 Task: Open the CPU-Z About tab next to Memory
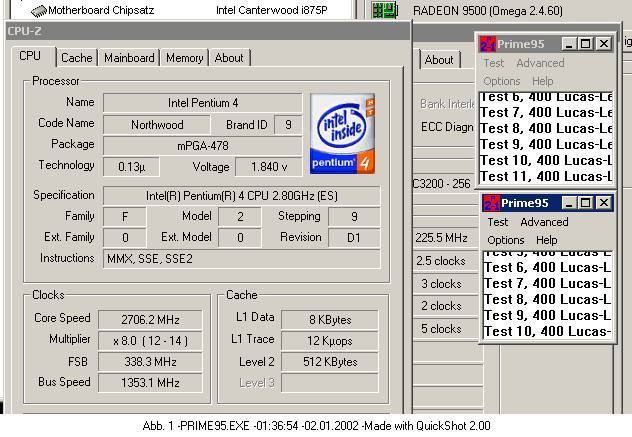[x=229, y=58]
